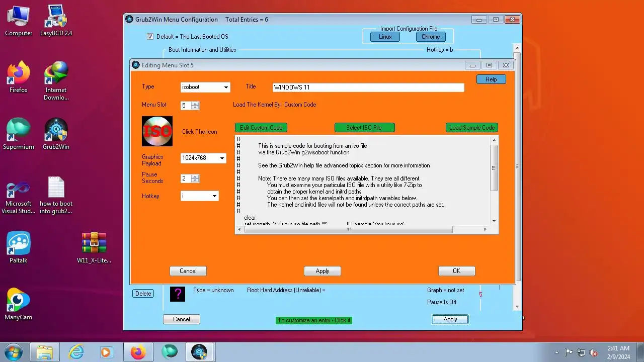Switch to Firefox in the taskbar
Viewport: 644px width, 362px height.
coord(138,352)
